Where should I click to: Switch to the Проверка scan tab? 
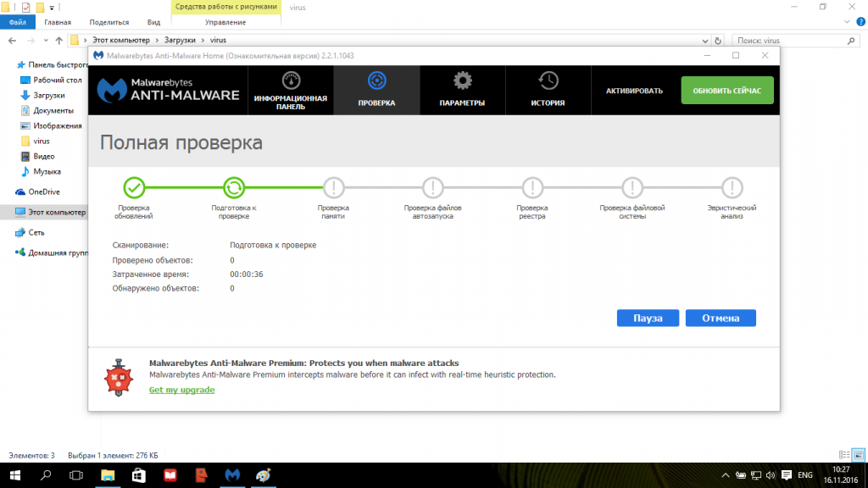pyautogui.click(x=376, y=90)
